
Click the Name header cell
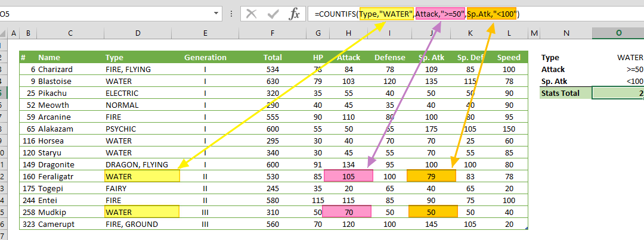point(70,57)
